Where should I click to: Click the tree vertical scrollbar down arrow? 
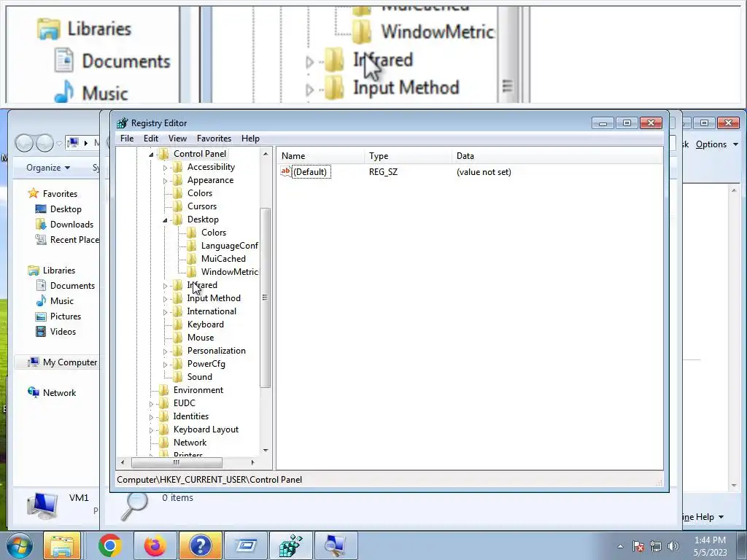click(266, 451)
